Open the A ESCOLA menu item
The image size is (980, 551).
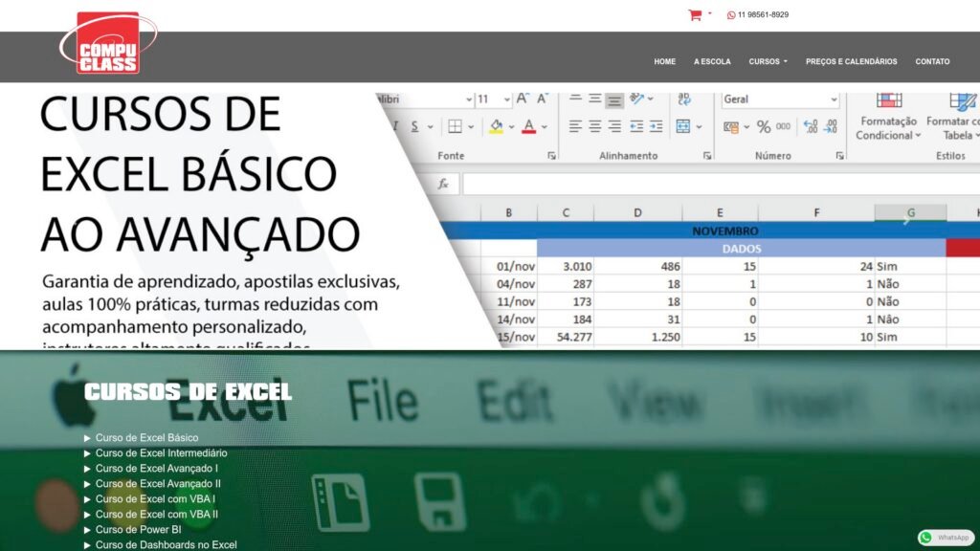click(x=712, y=61)
